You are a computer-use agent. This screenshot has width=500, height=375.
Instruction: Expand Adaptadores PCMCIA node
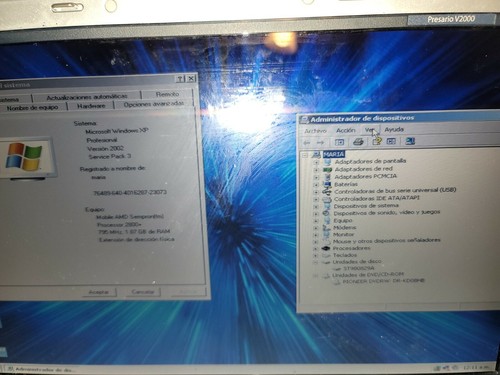[x=316, y=177]
